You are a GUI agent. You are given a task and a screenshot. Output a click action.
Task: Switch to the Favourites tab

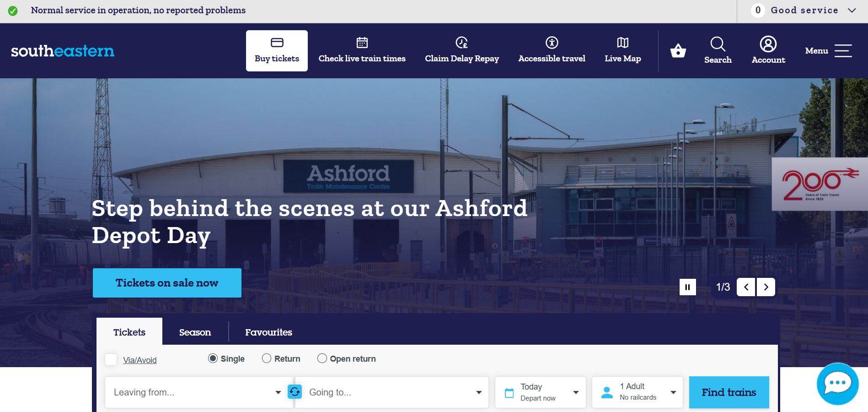pos(268,332)
